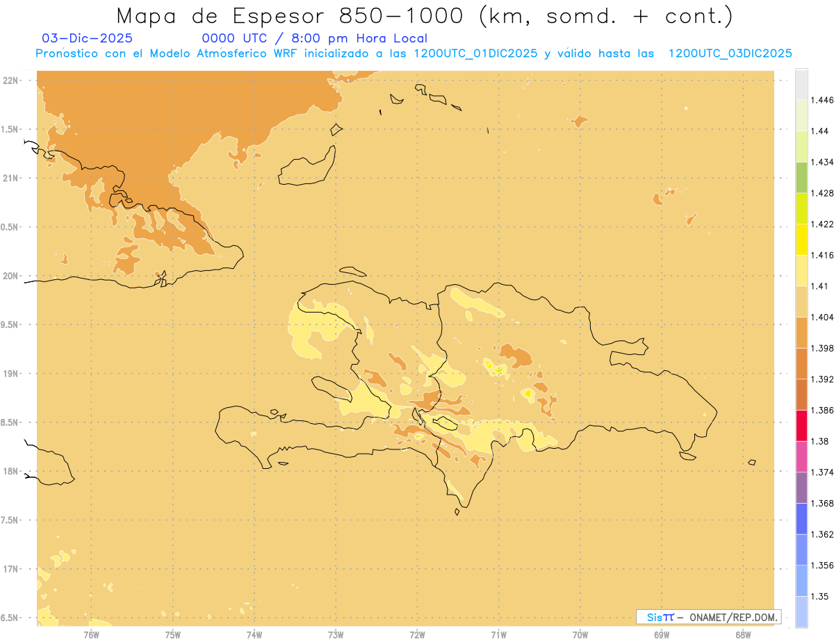Select the '17N' latitude label

coord(11,569)
